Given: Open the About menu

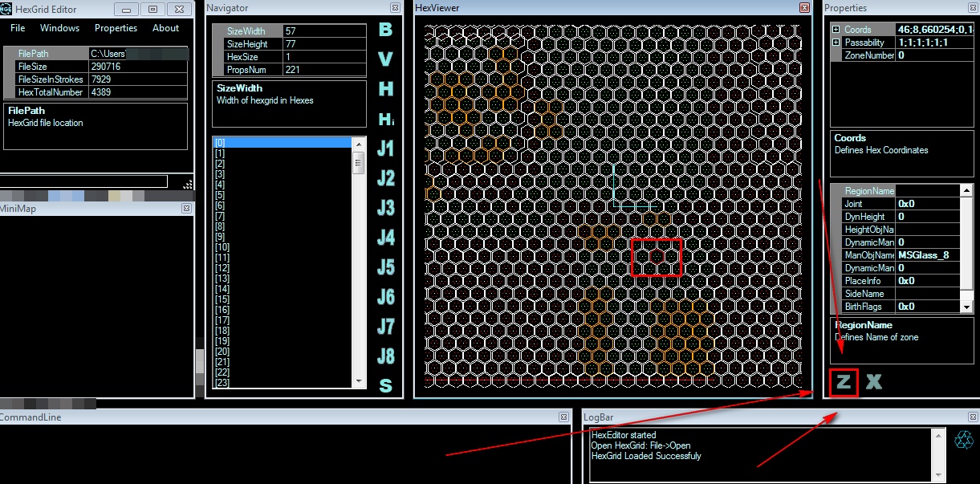Looking at the screenshot, I should [x=166, y=28].
